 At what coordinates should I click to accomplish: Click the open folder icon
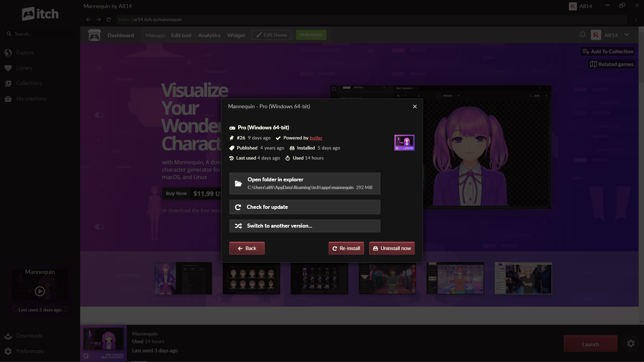238,183
